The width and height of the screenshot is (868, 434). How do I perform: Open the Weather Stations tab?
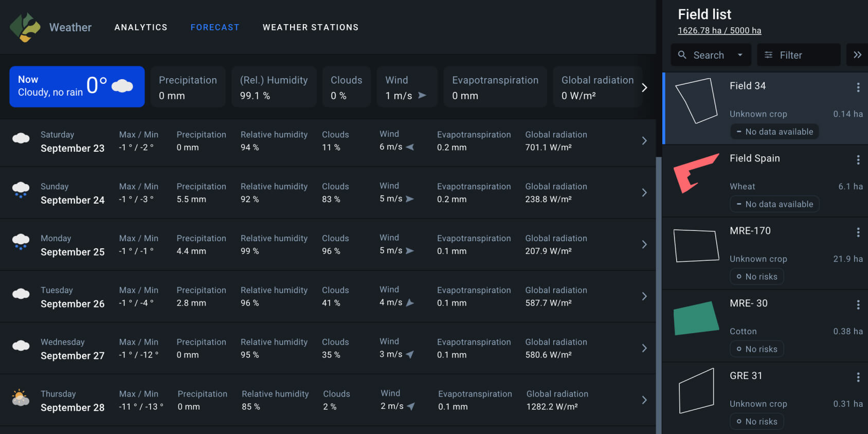coord(311,27)
